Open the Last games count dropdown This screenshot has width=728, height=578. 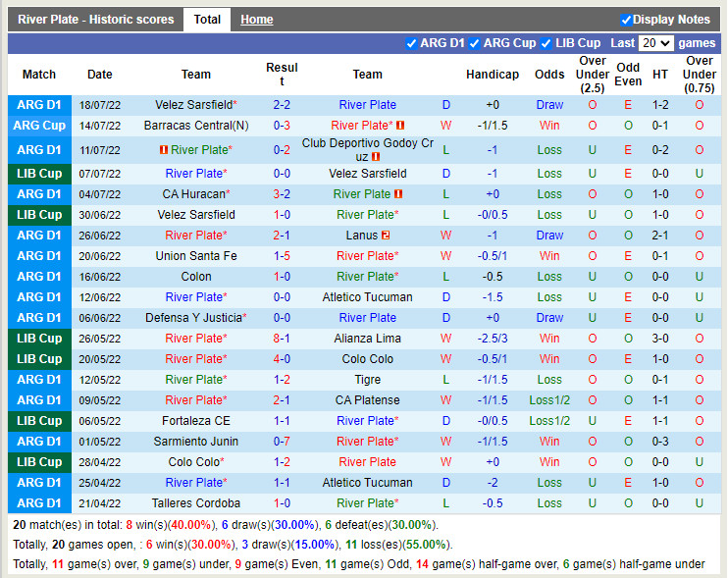[x=654, y=43]
